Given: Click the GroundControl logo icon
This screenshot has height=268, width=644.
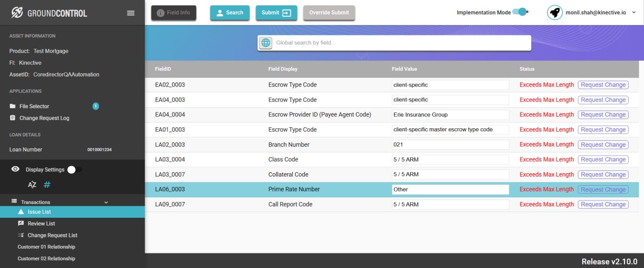Looking at the screenshot, I should point(17,13).
